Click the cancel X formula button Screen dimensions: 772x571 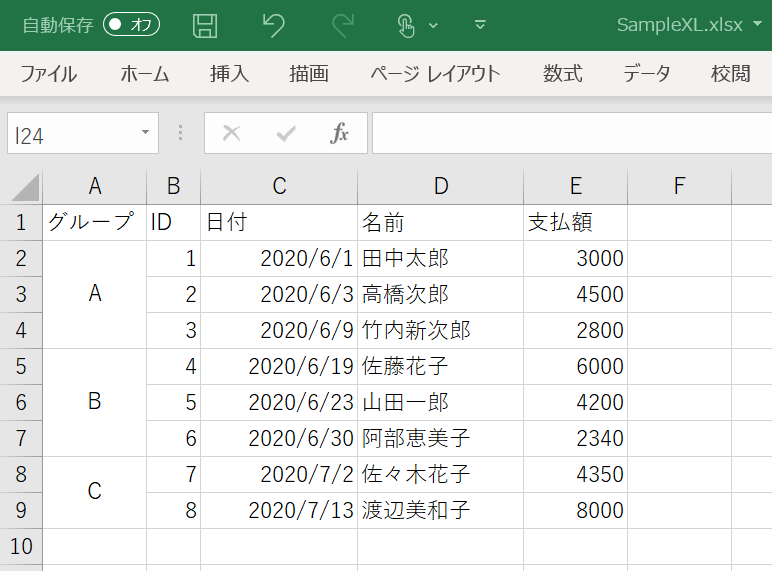231,133
